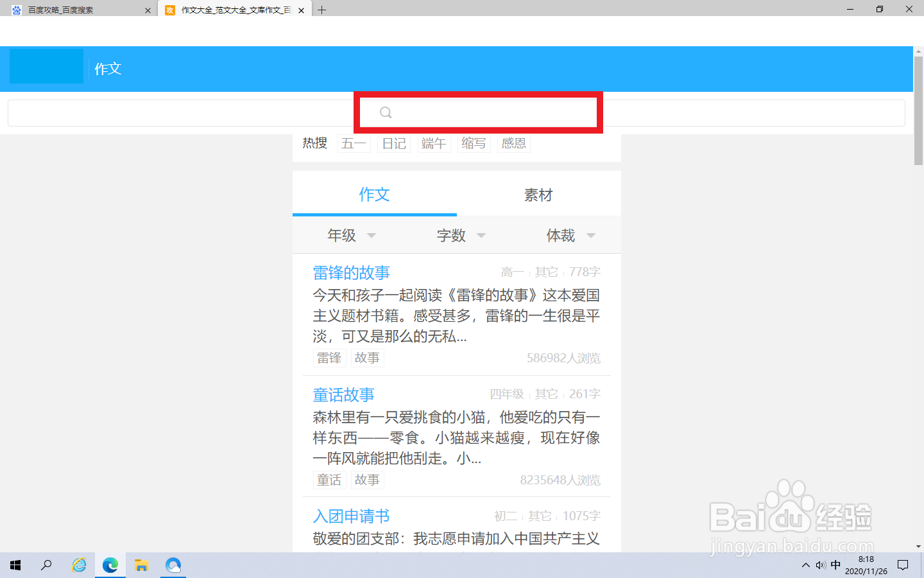Click the 雷锋 tag under first article

pos(329,358)
